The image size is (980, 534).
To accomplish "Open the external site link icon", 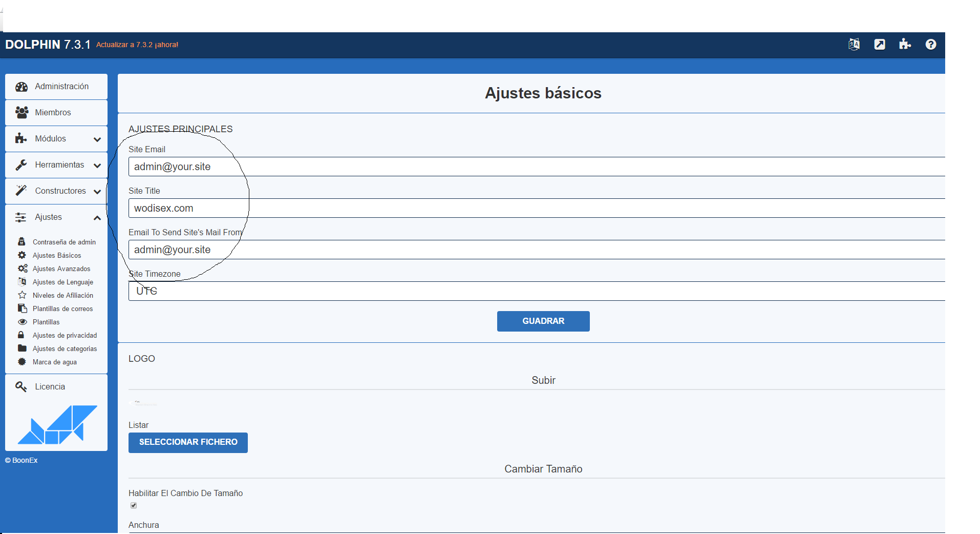I will coord(880,45).
